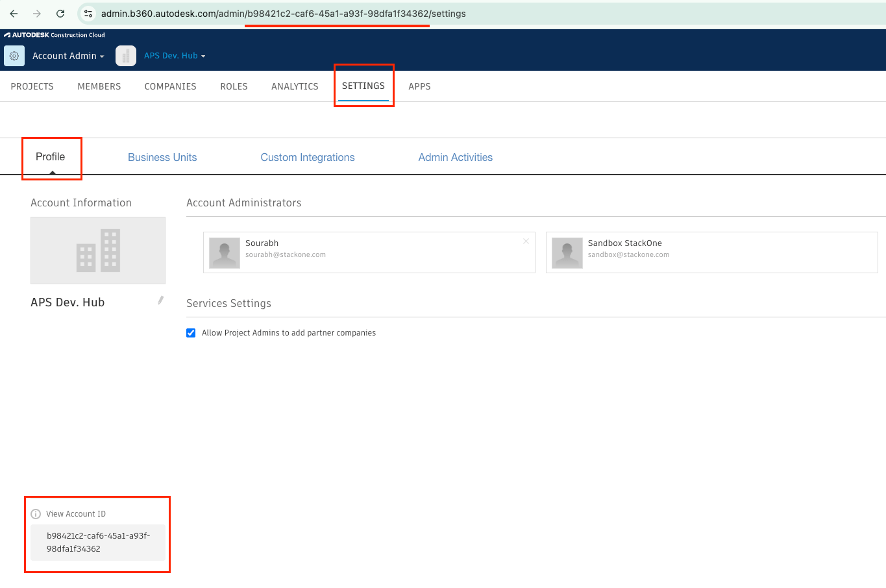Image resolution: width=886 pixels, height=588 pixels.
Task: Click the Services Settings heading
Action: coord(228,304)
